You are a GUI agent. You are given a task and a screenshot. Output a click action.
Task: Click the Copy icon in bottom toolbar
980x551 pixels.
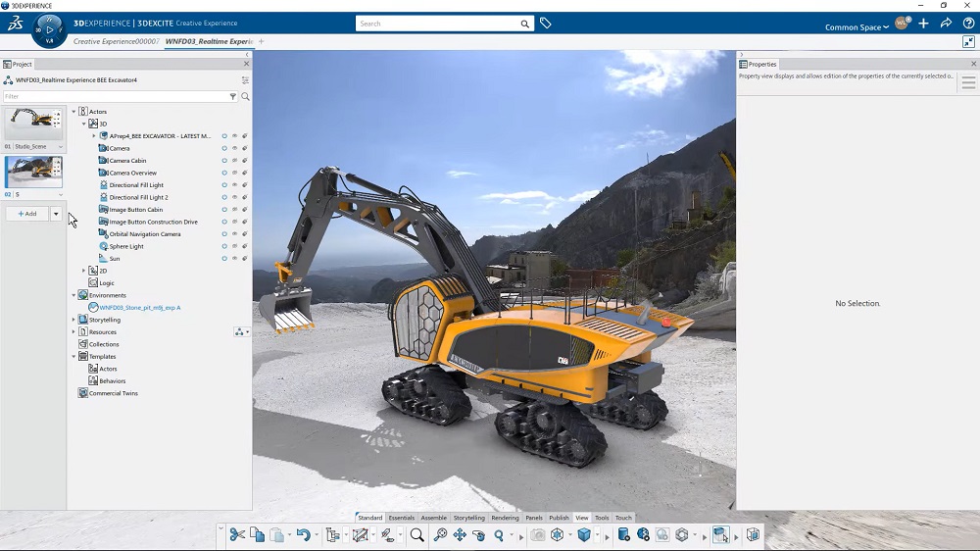pyautogui.click(x=257, y=534)
